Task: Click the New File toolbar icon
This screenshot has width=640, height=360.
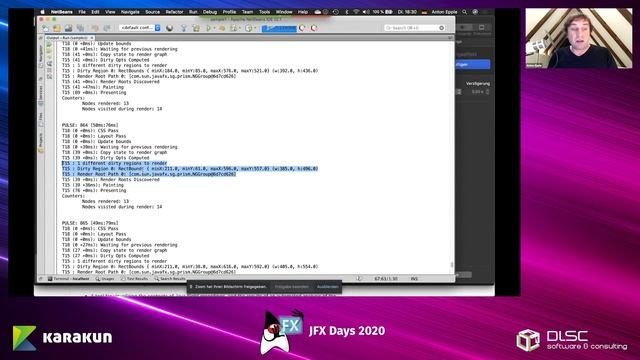Action: click(45, 28)
